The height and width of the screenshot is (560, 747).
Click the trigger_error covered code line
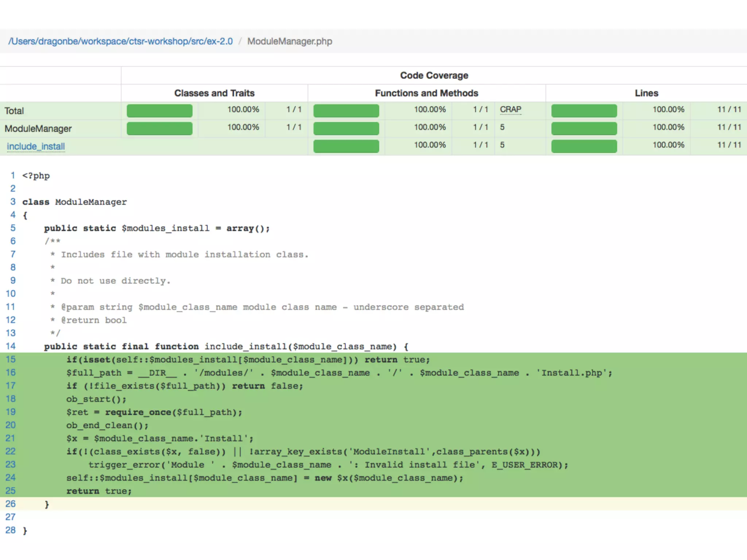pyautogui.click(x=328, y=464)
